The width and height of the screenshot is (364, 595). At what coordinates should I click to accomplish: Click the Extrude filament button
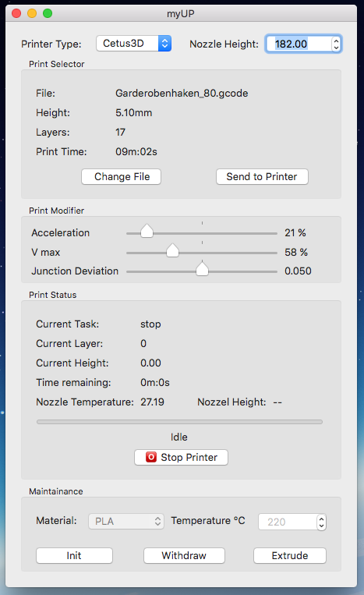[x=290, y=555]
